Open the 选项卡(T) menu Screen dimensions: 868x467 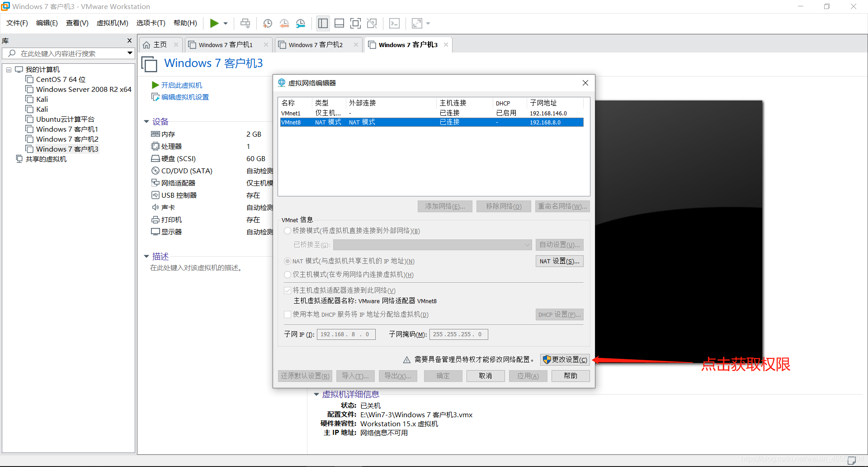(x=151, y=23)
